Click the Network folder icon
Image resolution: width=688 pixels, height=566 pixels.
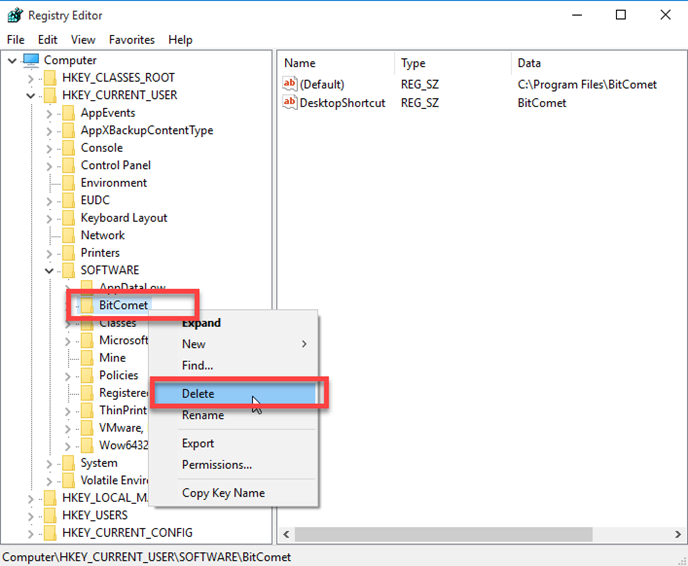pyautogui.click(x=68, y=236)
